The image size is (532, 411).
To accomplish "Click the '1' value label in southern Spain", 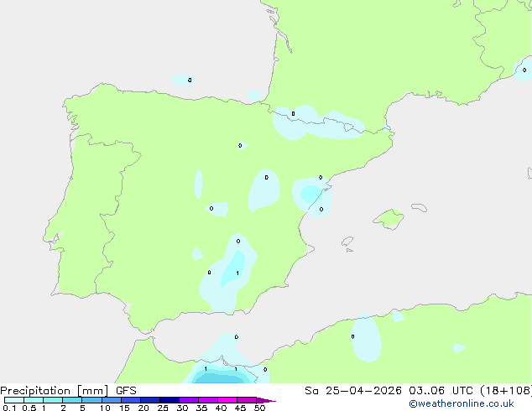I will (x=237, y=273).
